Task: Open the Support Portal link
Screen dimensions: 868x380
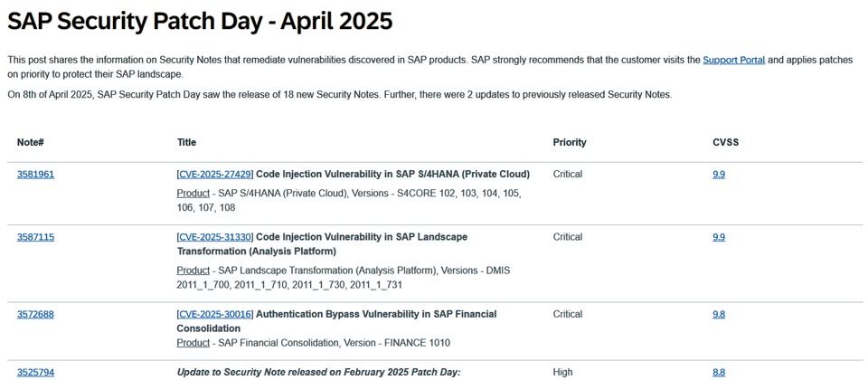Action: click(733, 60)
